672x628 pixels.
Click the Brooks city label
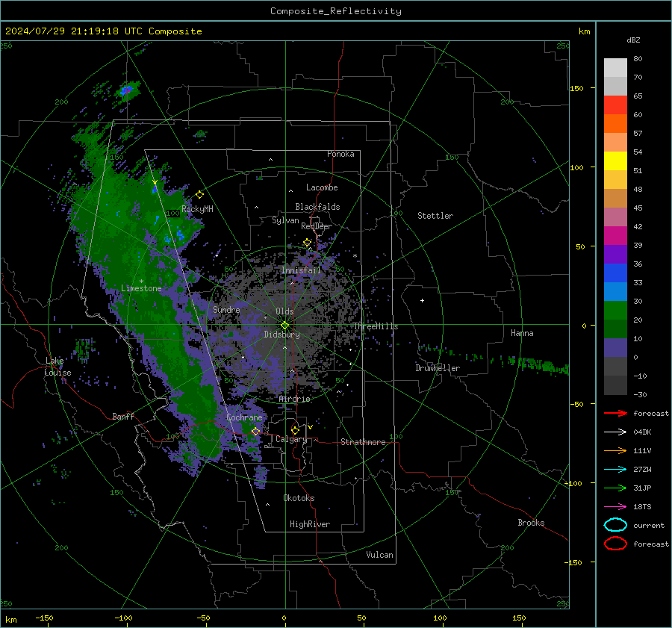point(531,523)
